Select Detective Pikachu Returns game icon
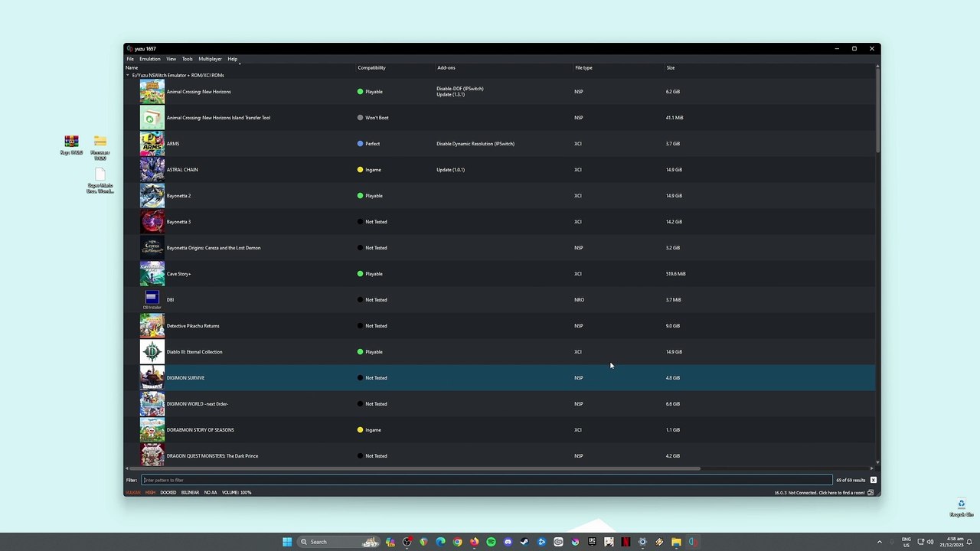The height and width of the screenshot is (551, 980). tap(152, 326)
